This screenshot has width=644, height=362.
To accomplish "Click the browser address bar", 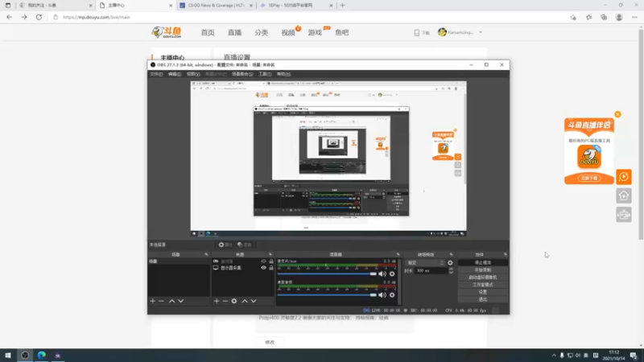I will tap(308, 17).
